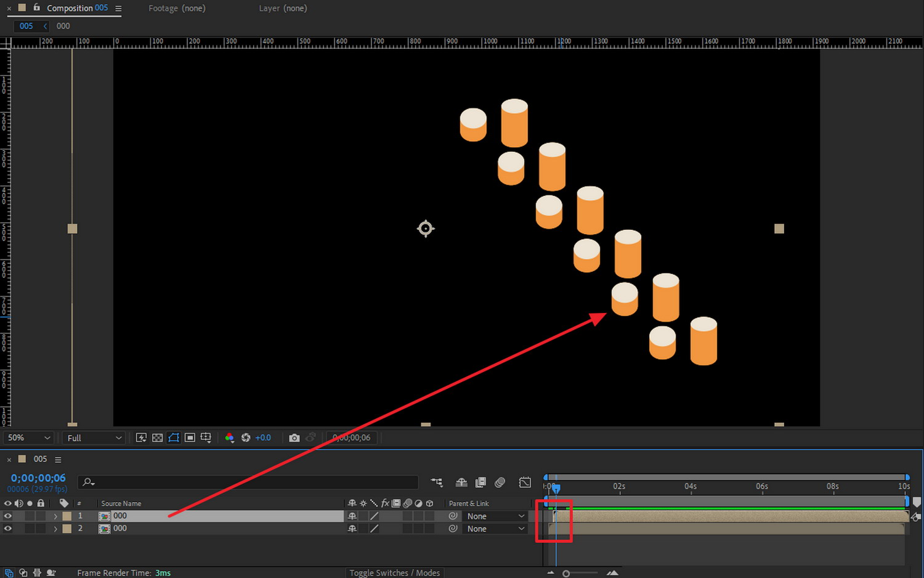
Task: Open the composition mini-flowchart icon
Action: click(x=437, y=482)
